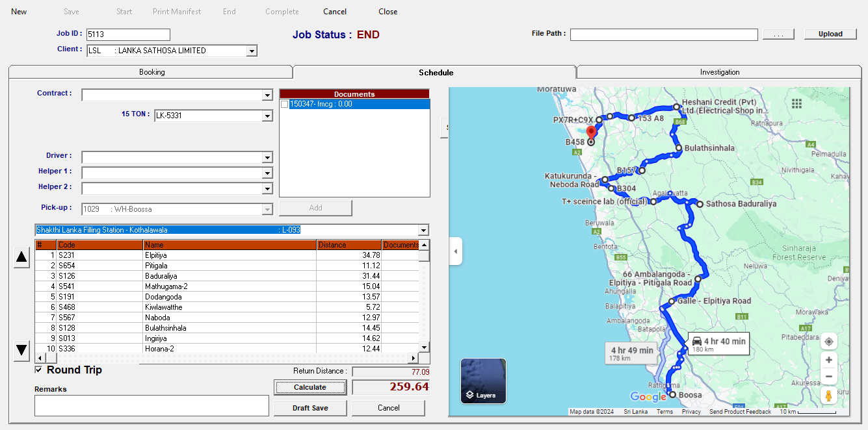
Task: Click the move-up black arrow button
Action: point(21,257)
